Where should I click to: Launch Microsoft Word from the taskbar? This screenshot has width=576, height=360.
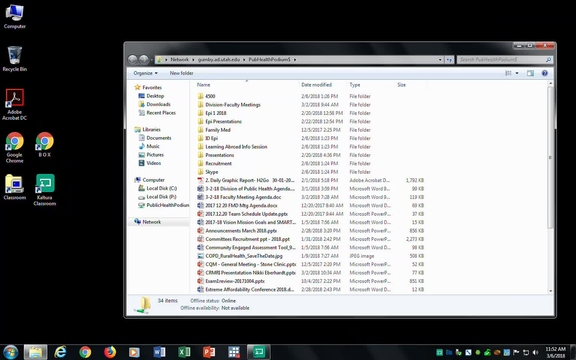(159, 352)
